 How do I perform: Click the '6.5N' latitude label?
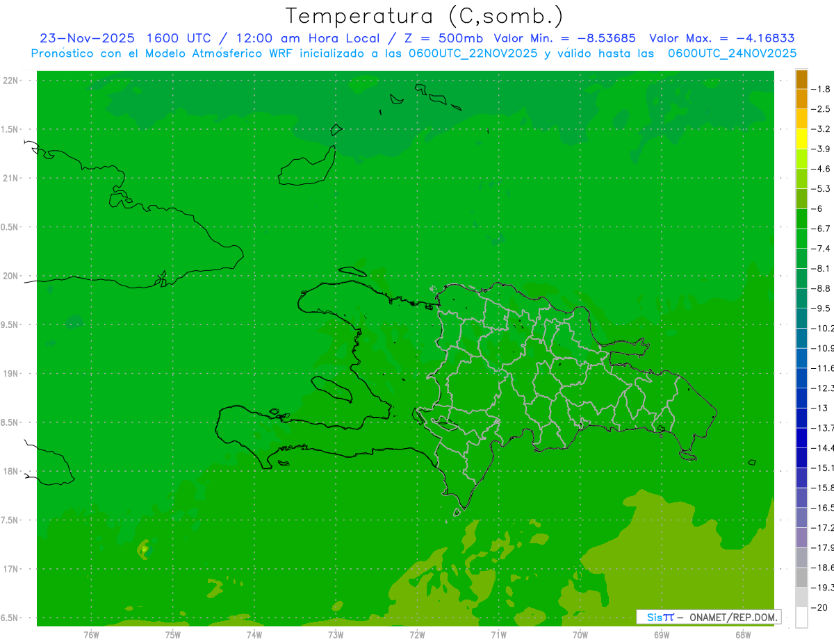(10, 618)
